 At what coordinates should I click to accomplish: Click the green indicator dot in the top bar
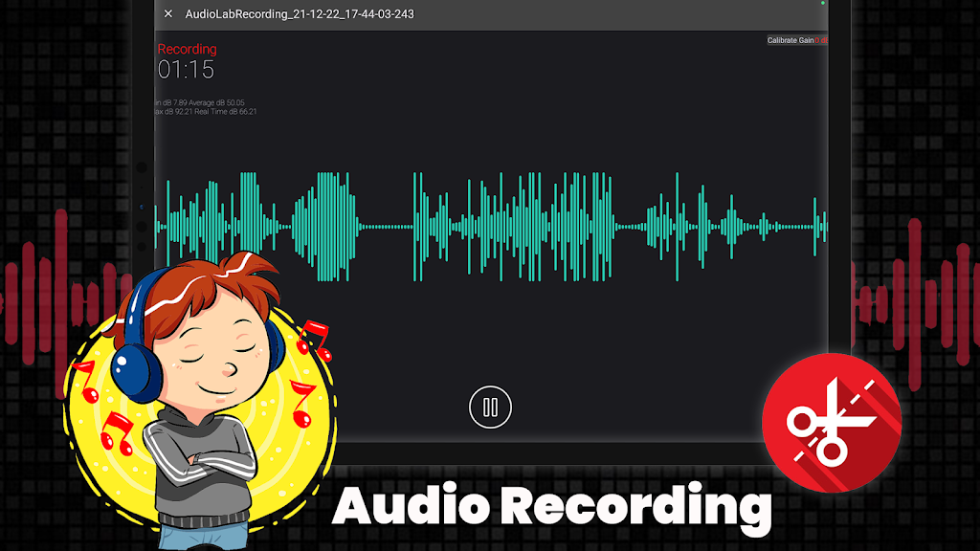click(x=822, y=4)
